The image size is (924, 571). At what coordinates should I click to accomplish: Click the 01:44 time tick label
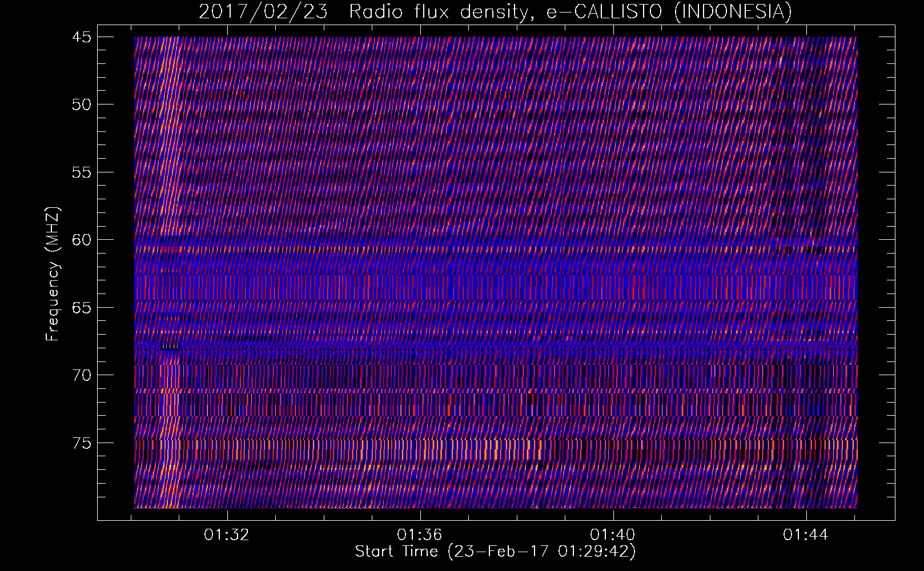[806, 535]
